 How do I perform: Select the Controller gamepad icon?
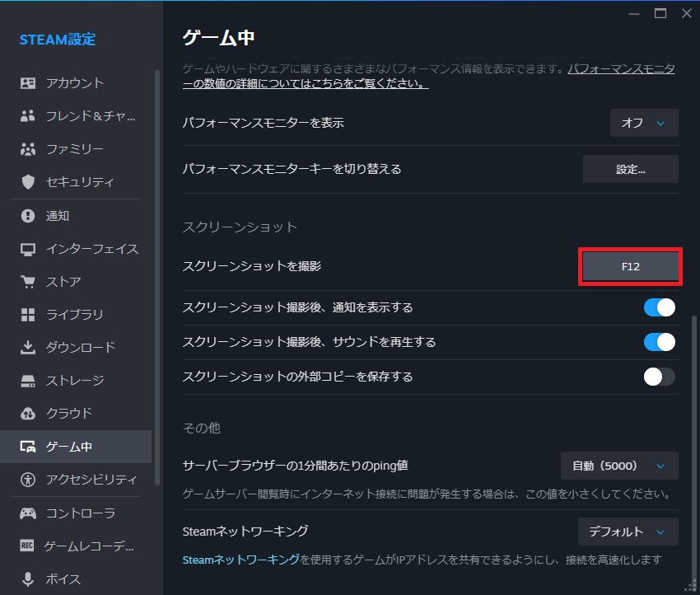(x=28, y=513)
